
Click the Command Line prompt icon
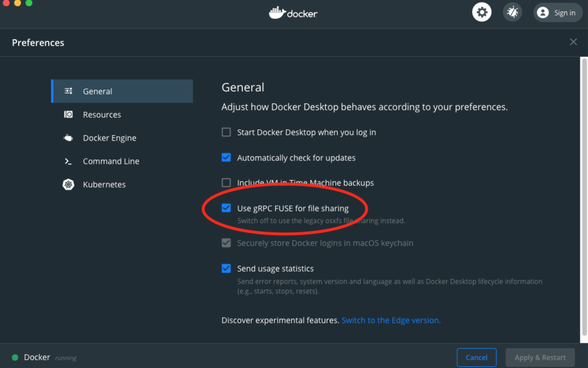tap(68, 161)
